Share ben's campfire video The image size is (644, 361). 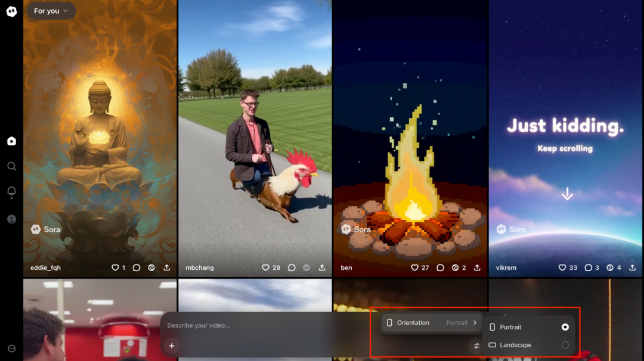point(477,268)
